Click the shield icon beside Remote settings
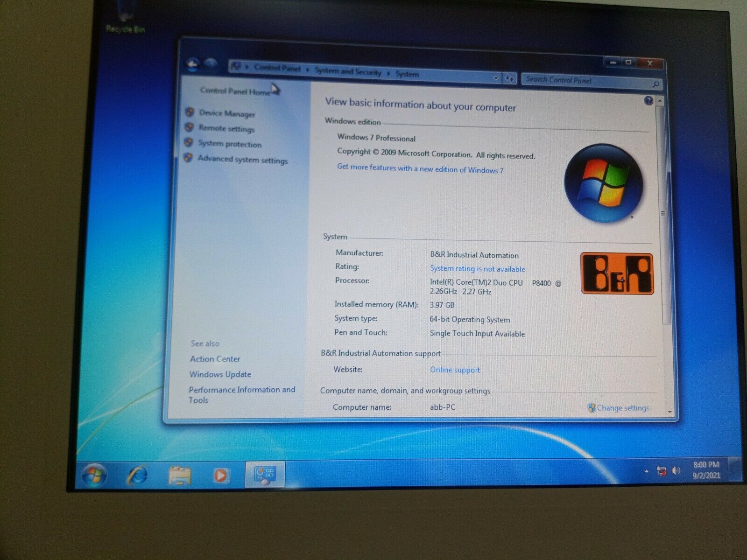 (189, 127)
